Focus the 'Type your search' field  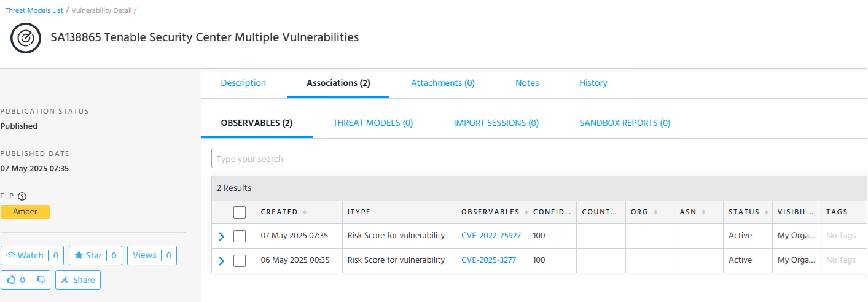[539, 159]
